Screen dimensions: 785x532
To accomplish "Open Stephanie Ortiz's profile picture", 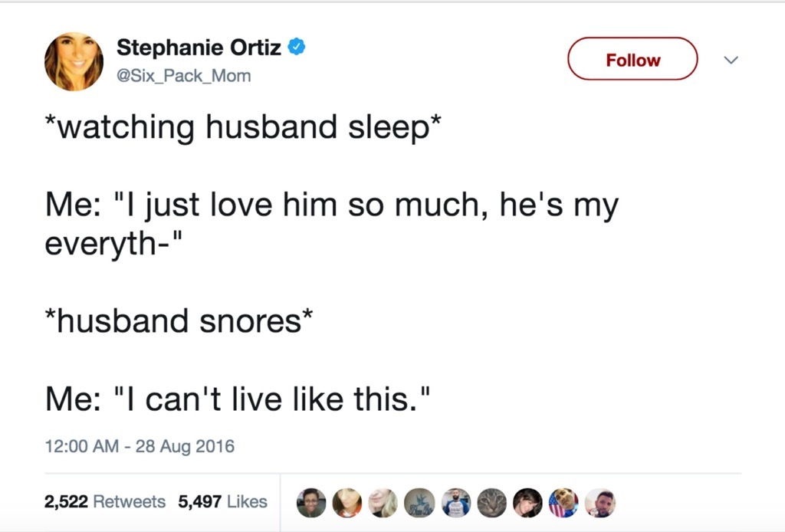I will [74, 61].
